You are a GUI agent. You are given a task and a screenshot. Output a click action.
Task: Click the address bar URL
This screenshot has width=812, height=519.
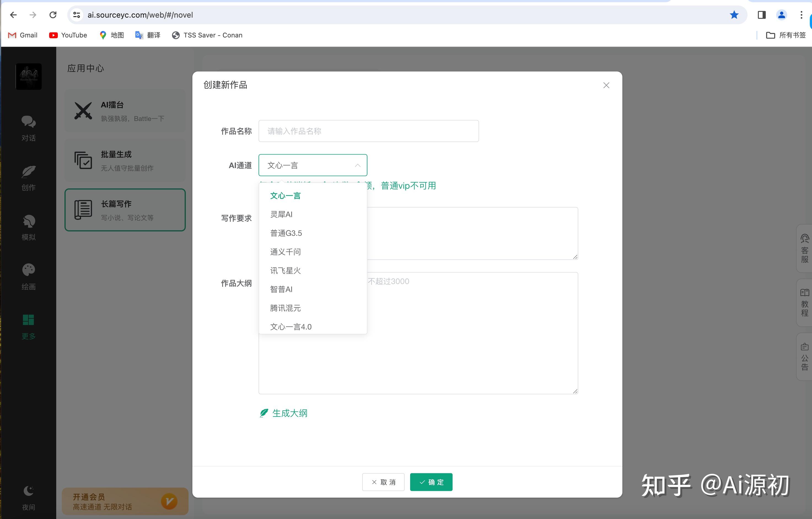pos(140,15)
